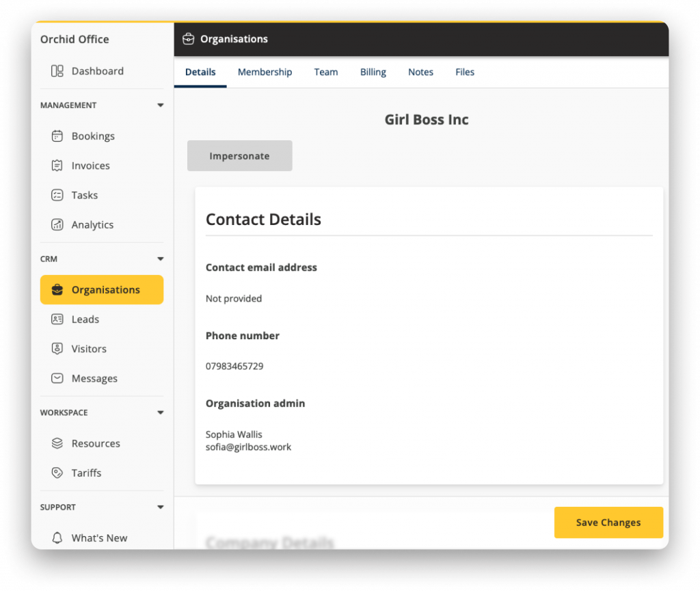
Task: Click the Save Changes button
Action: (x=608, y=523)
